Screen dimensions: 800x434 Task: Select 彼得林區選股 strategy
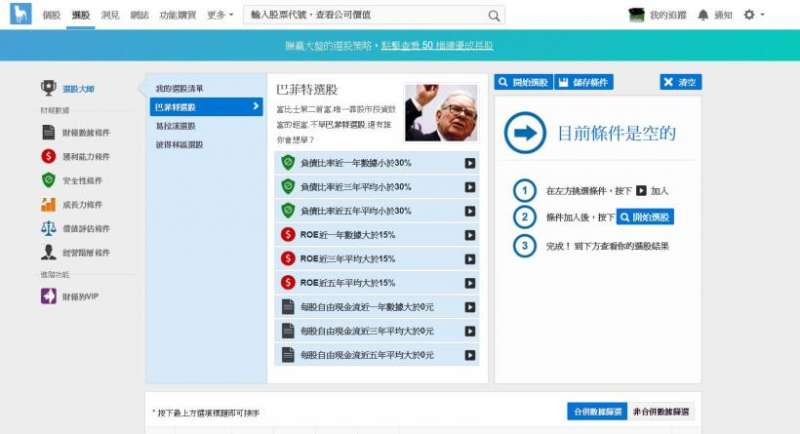tap(180, 144)
